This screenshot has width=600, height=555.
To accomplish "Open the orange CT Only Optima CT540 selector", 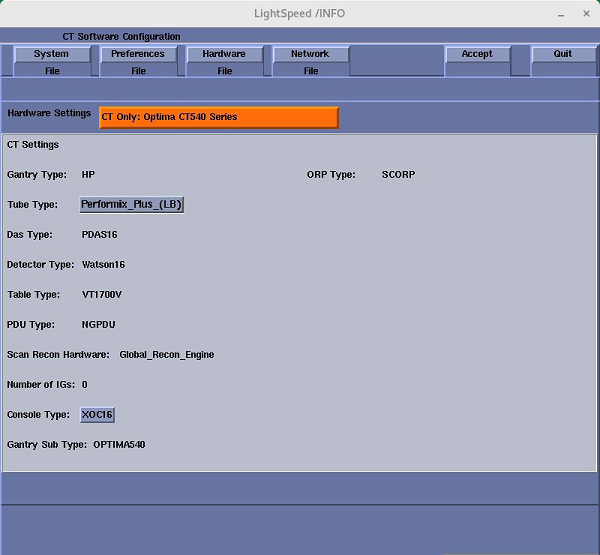I will coord(219,117).
